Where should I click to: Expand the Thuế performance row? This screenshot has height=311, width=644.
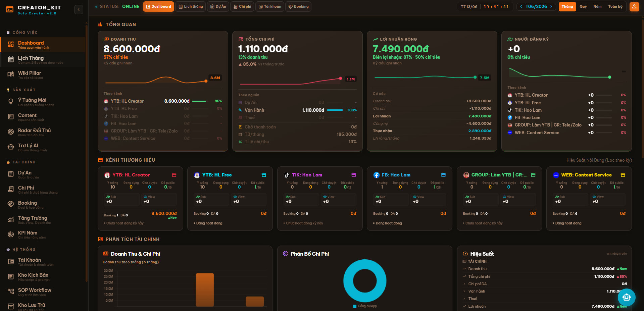[544, 299]
